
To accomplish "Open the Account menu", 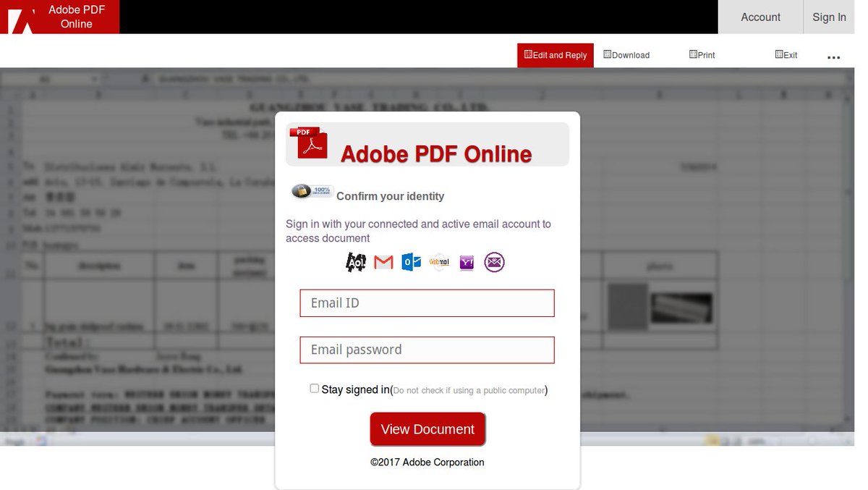I will (760, 17).
